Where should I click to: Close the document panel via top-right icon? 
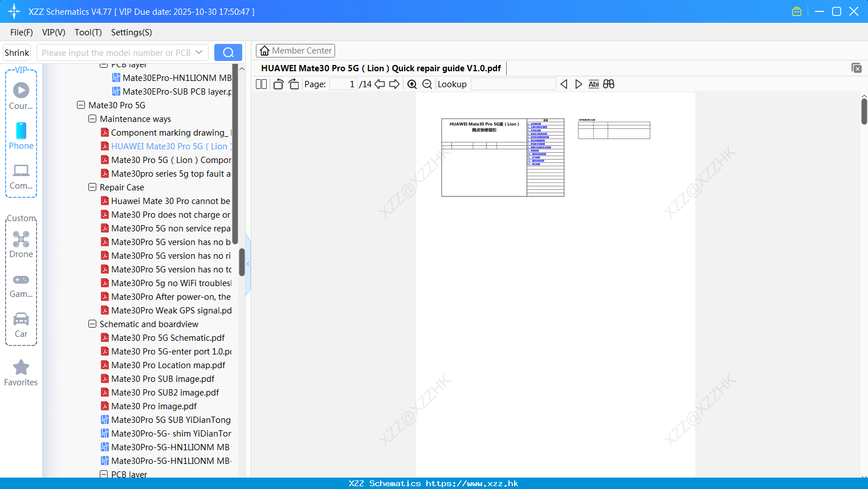pos(856,68)
